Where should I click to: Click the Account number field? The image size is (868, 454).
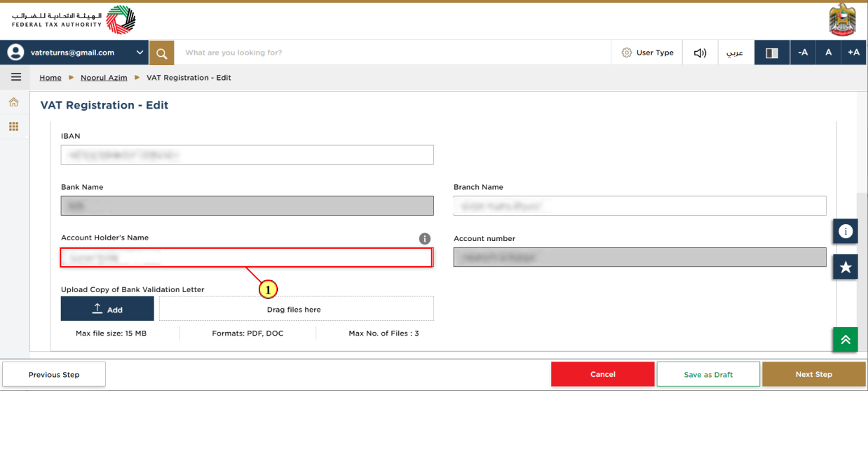(x=639, y=257)
